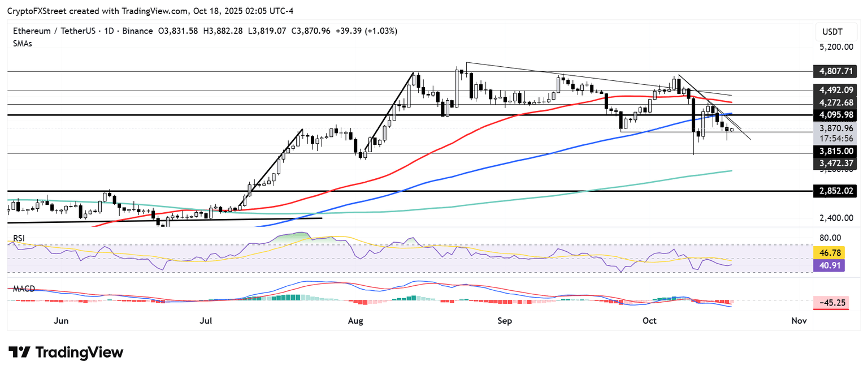Screen dimensions: 868x374
Task: Click the 3,815.00 price level label
Action: click(835, 152)
